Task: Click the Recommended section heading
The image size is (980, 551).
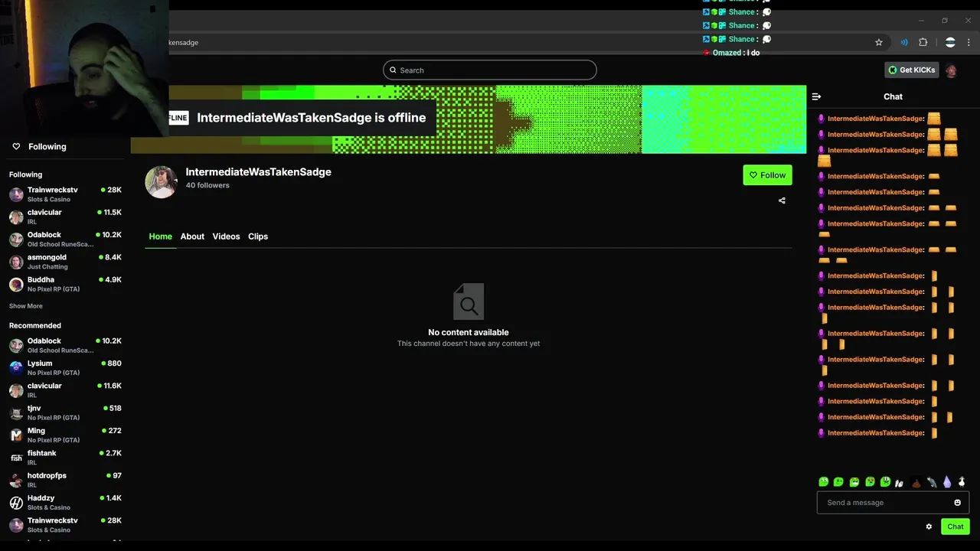Action: pos(35,325)
